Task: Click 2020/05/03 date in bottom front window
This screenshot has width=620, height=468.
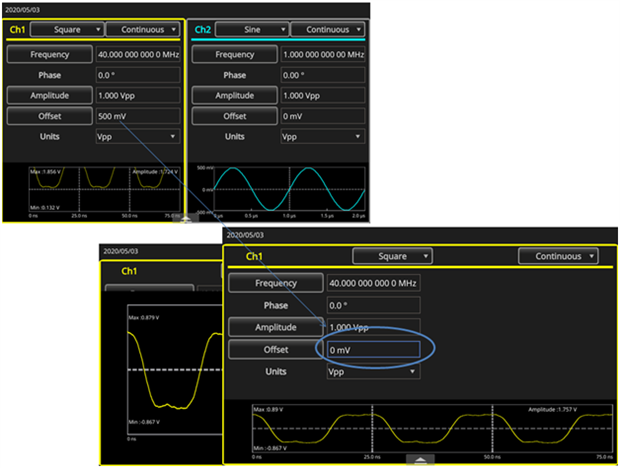Action: (x=245, y=235)
